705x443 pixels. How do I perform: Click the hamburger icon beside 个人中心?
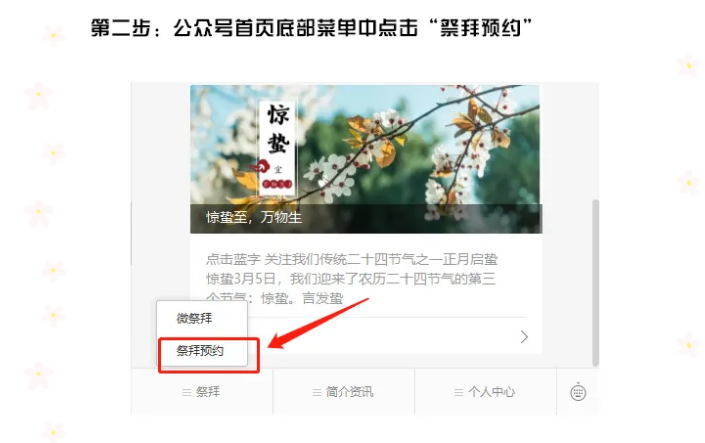coord(459,393)
